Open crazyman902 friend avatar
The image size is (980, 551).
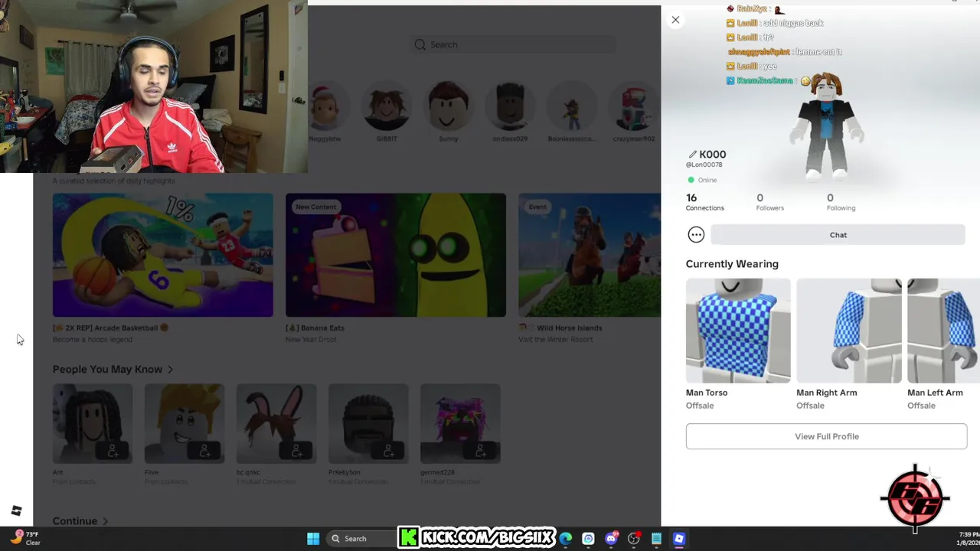634,106
